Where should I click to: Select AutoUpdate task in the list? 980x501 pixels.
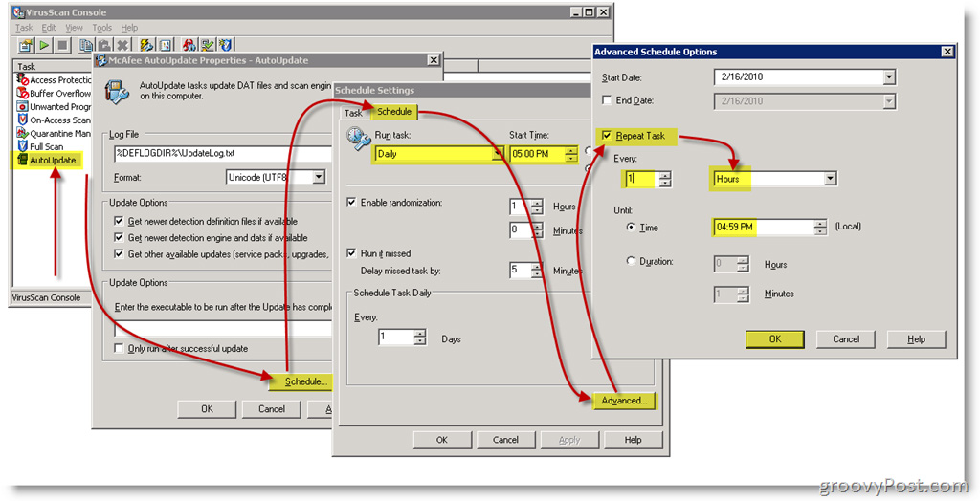53,160
